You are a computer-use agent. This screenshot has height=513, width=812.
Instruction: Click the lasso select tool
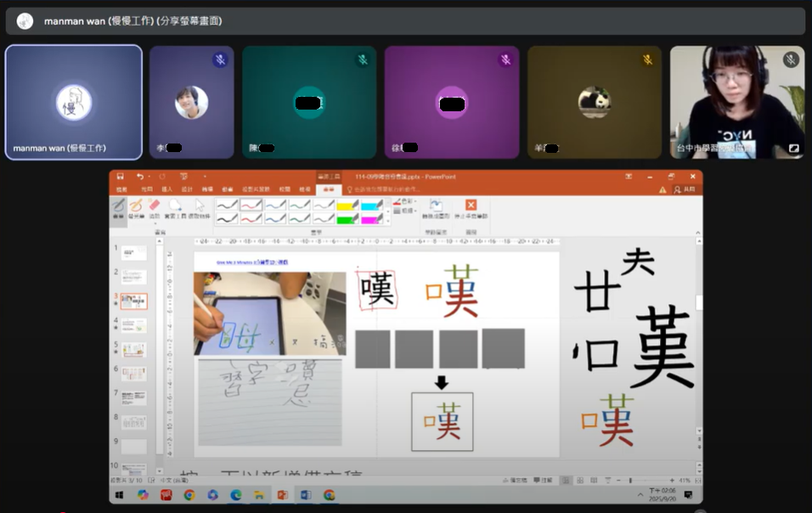[x=176, y=206]
